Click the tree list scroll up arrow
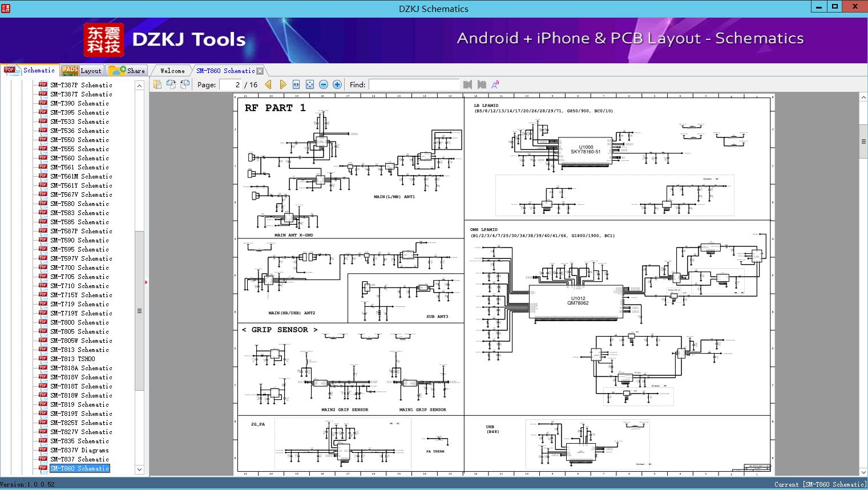Viewport: 868px width, 490px height. (x=139, y=86)
